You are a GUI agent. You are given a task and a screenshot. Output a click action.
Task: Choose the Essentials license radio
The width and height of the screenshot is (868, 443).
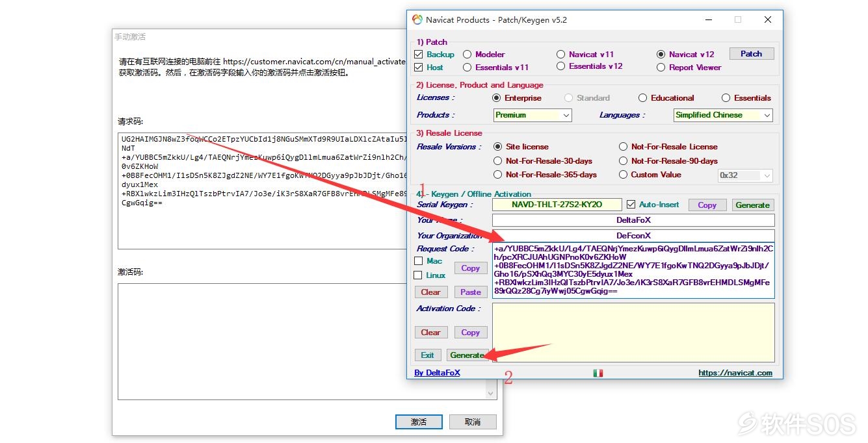coord(726,98)
